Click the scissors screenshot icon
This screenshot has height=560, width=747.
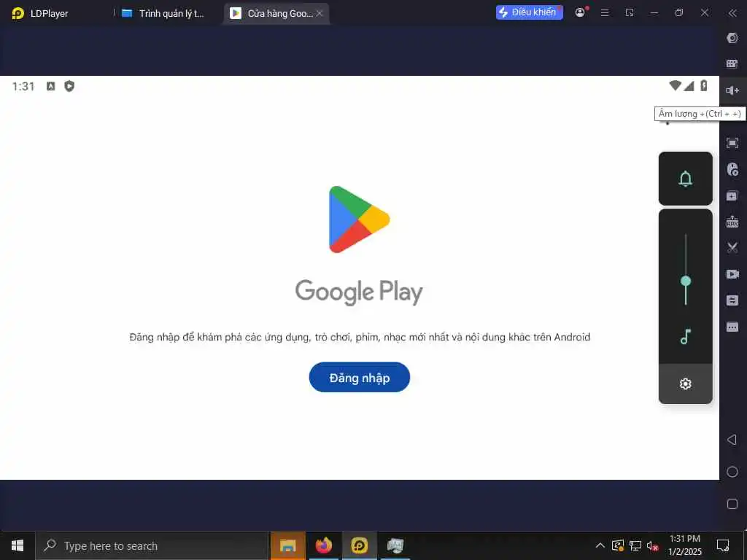732,248
